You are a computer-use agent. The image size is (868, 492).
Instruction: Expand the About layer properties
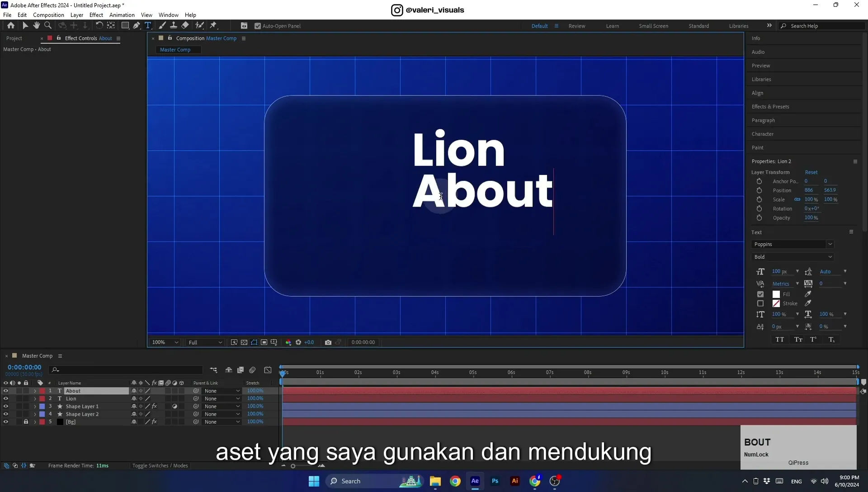click(35, 391)
